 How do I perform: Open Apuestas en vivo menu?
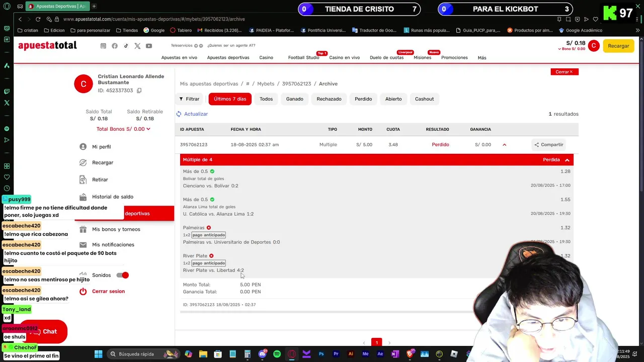click(179, 57)
